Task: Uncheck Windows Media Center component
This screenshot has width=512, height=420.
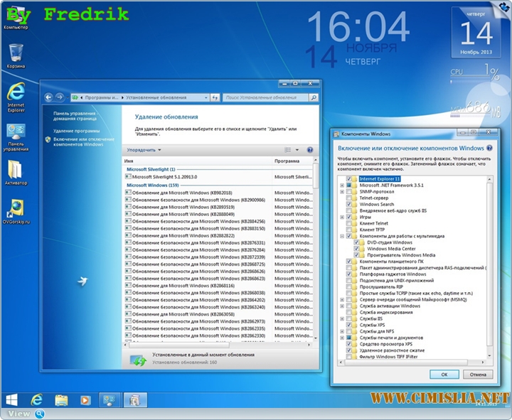Action: coord(356,249)
